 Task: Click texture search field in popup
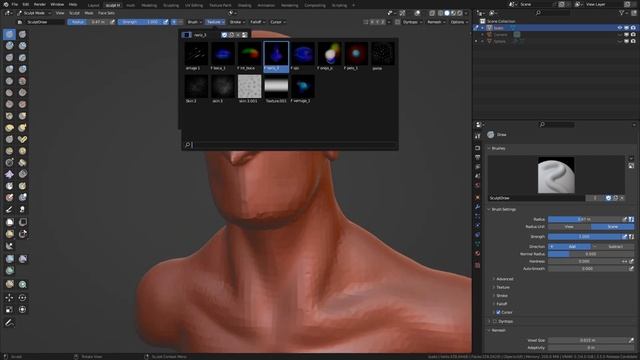[290, 145]
